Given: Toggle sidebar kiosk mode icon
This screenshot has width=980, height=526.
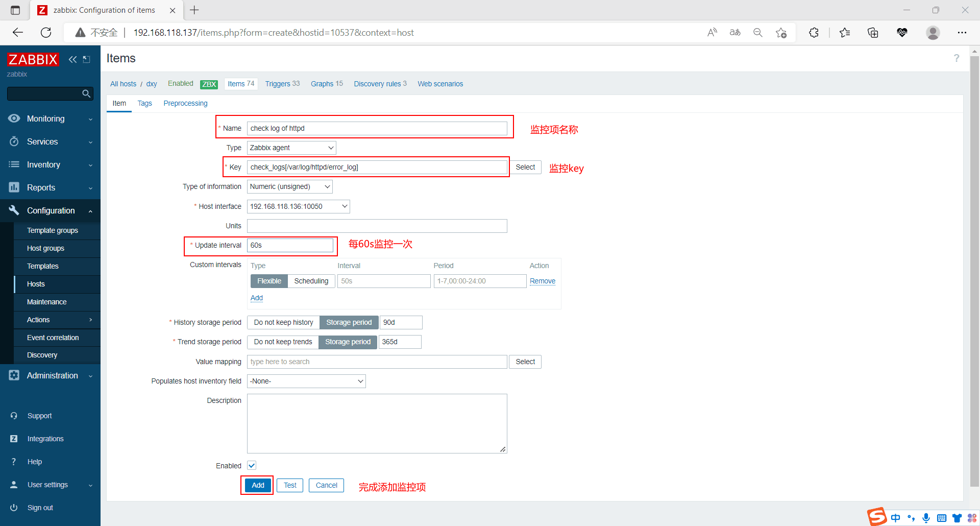Looking at the screenshot, I should point(87,59).
